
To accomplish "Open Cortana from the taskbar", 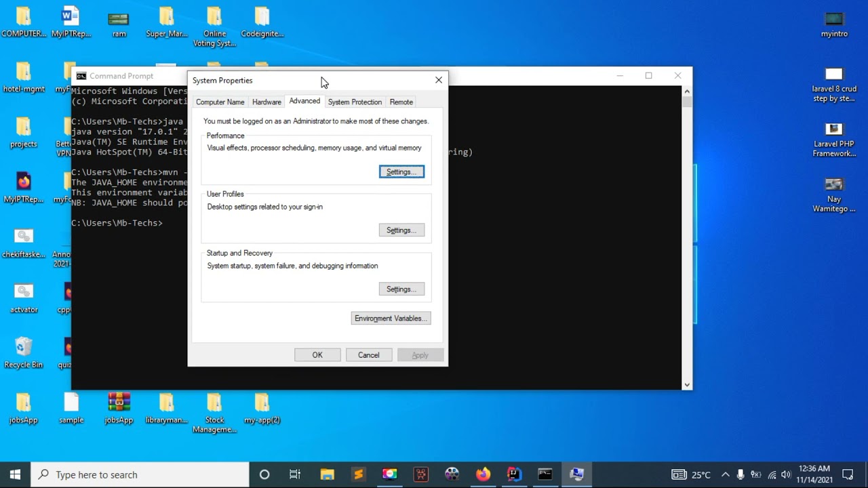I will click(264, 474).
